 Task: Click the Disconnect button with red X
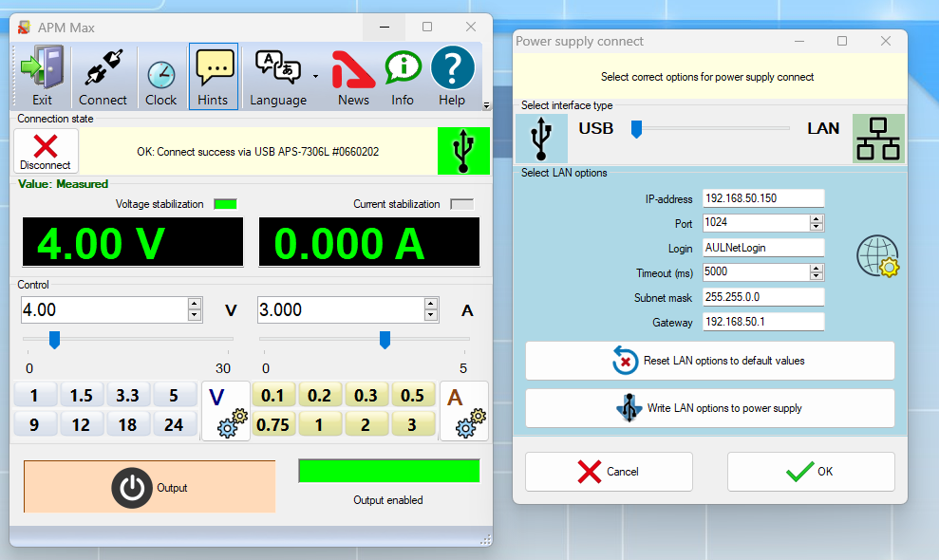click(x=46, y=152)
